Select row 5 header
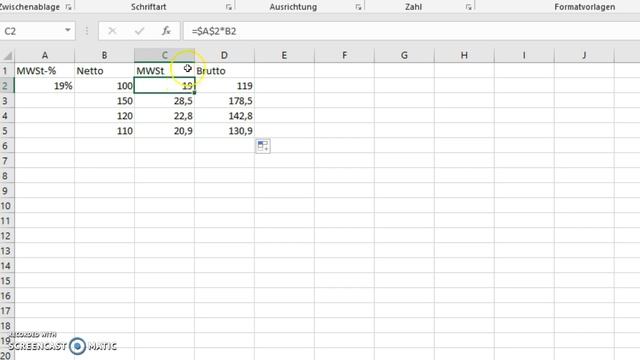The width and height of the screenshot is (640, 360). click(7, 131)
